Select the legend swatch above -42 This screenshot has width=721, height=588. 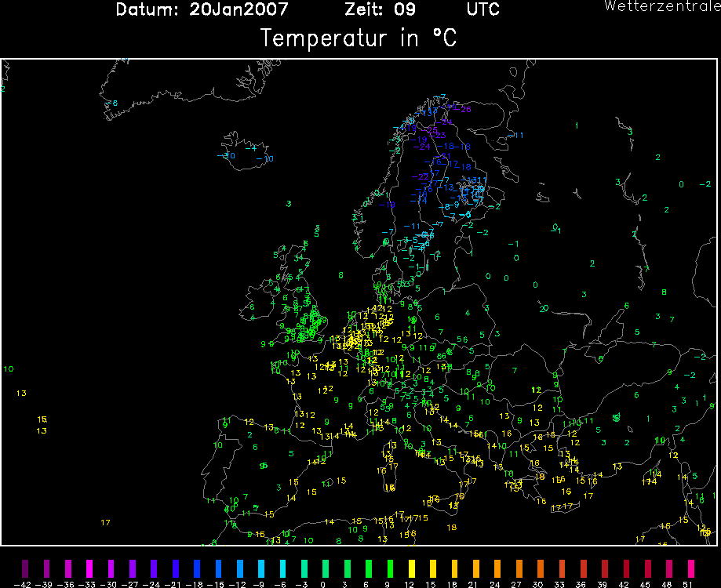pos(25,568)
